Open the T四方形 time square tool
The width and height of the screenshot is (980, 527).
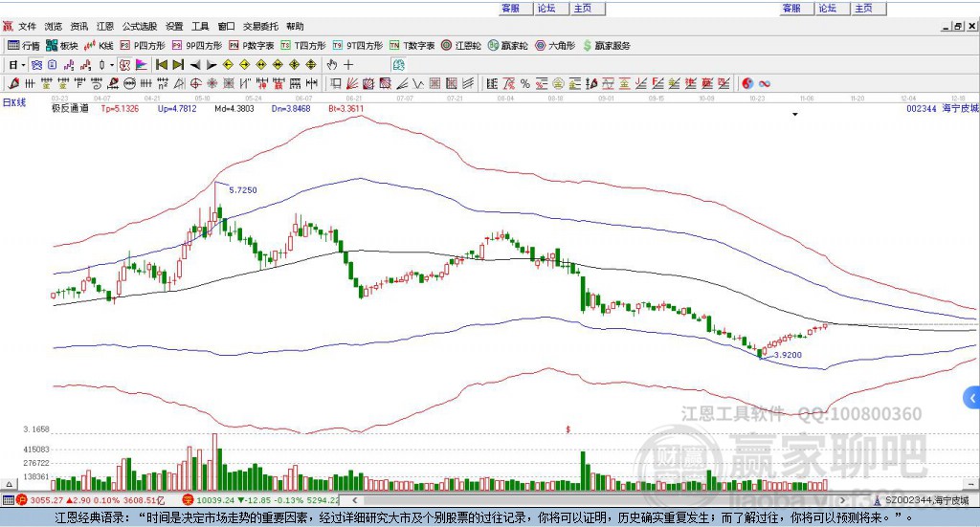(x=303, y=46)
